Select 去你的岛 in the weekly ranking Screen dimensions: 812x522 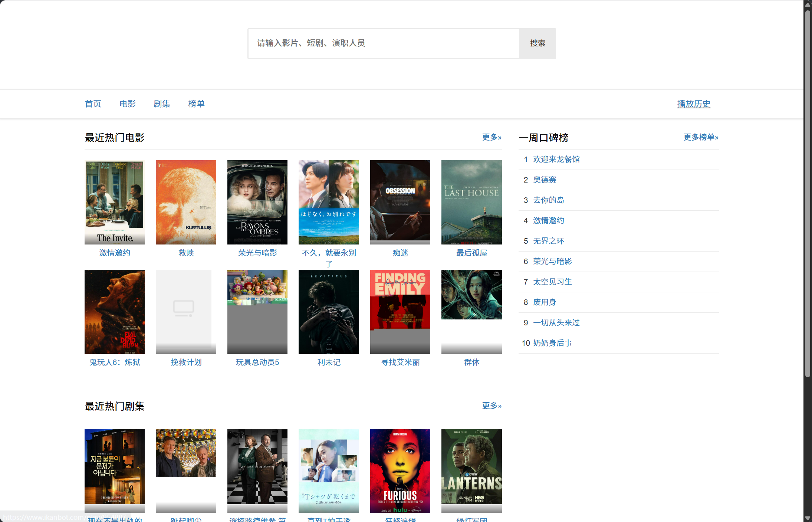pyautogui.click(x=548, y=200)
